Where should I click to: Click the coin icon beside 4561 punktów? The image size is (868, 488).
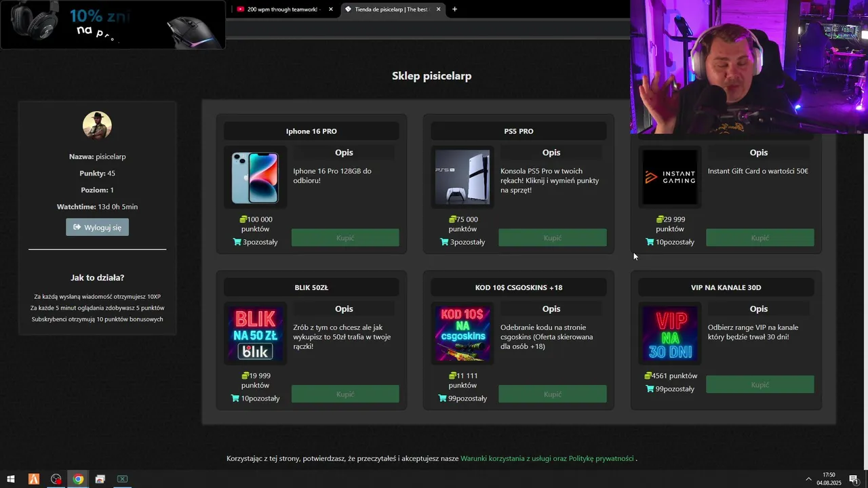(648, 375)
